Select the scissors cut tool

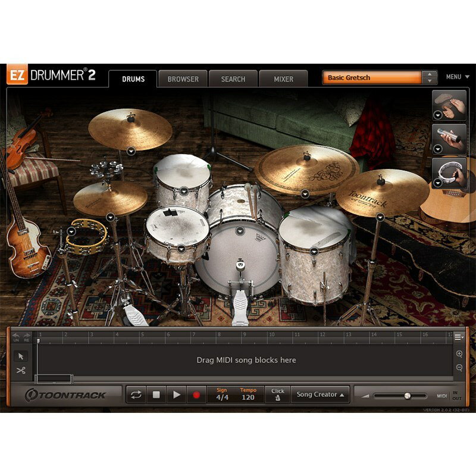pos(21,370)
